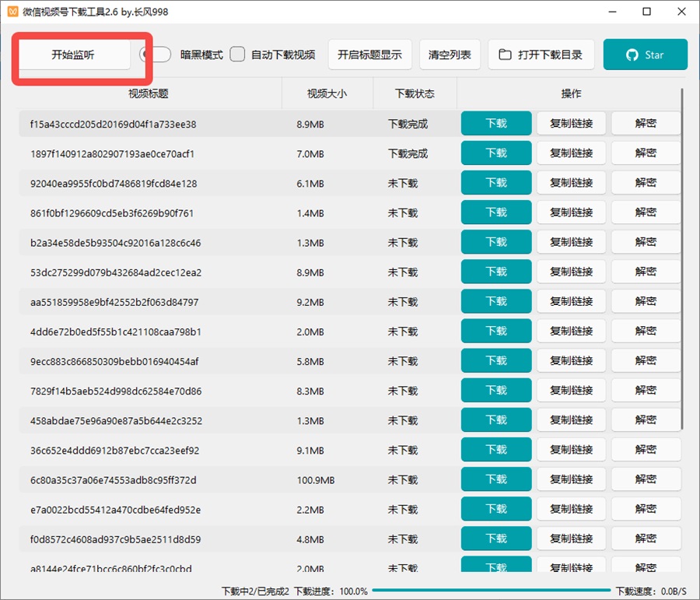Click the folder icon in 打开下载目录
This screenshot has width=700, height=600.
coord(505,54)
